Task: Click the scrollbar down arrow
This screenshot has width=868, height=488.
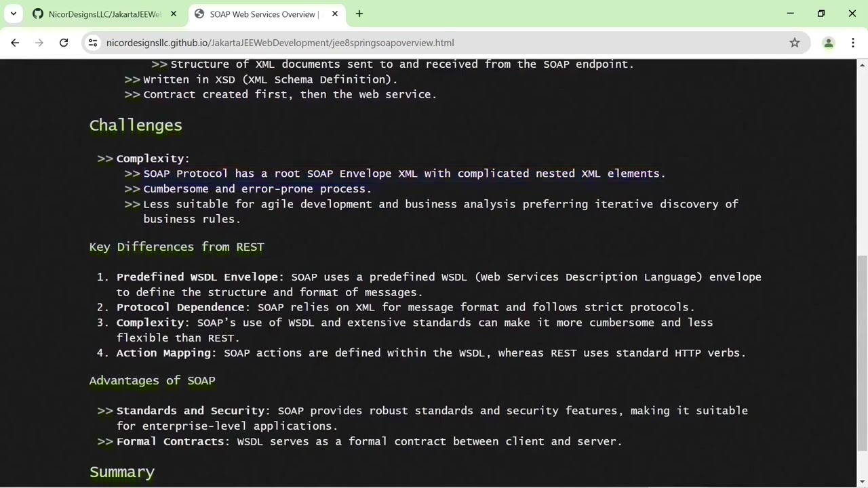Action: (863, 482)
